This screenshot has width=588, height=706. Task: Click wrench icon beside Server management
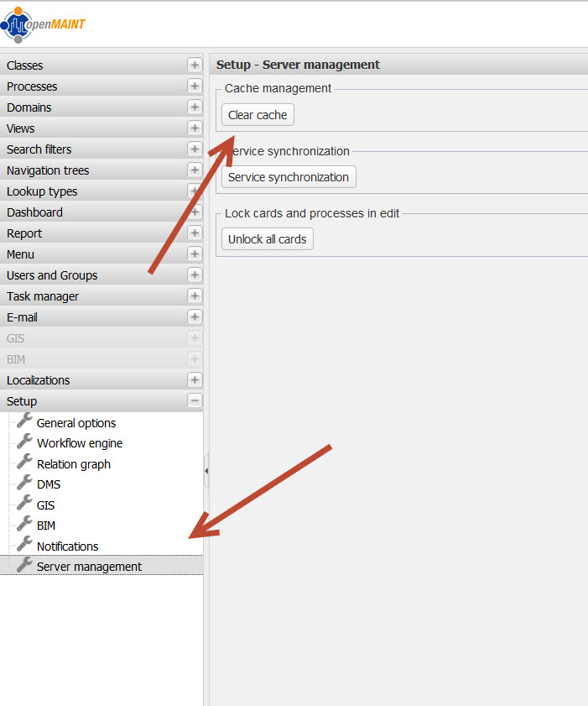(x=24, y=566)
